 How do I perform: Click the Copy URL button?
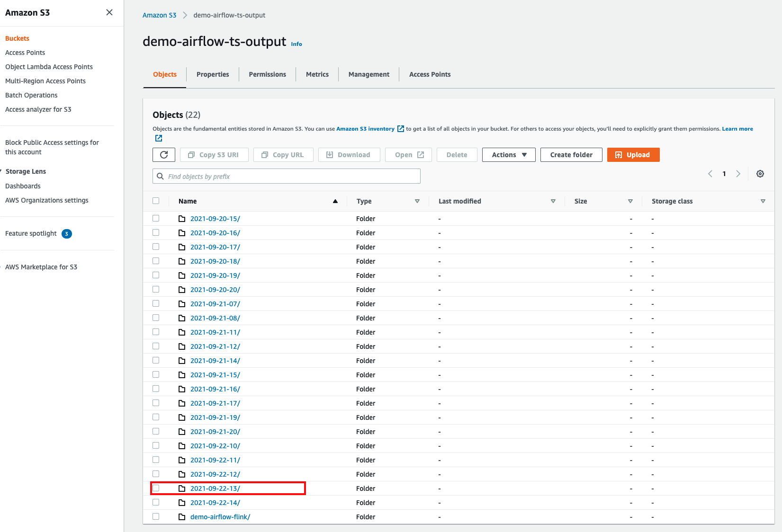pos(283,155)
